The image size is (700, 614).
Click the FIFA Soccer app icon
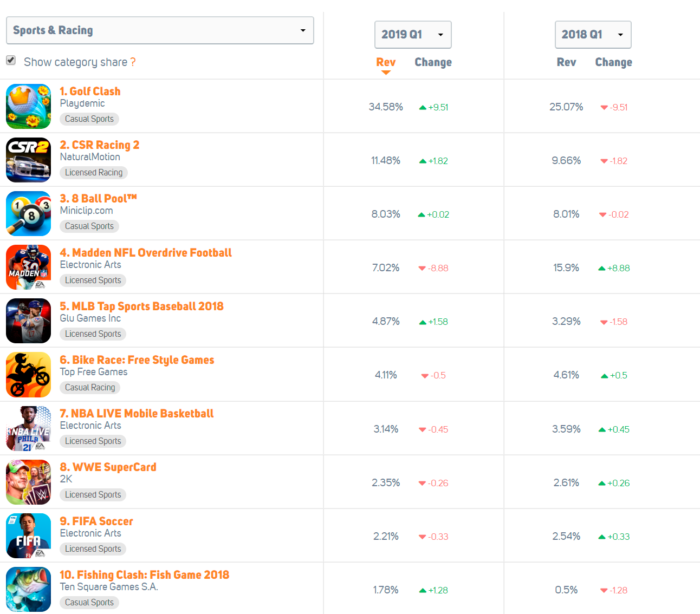[28, 535]
